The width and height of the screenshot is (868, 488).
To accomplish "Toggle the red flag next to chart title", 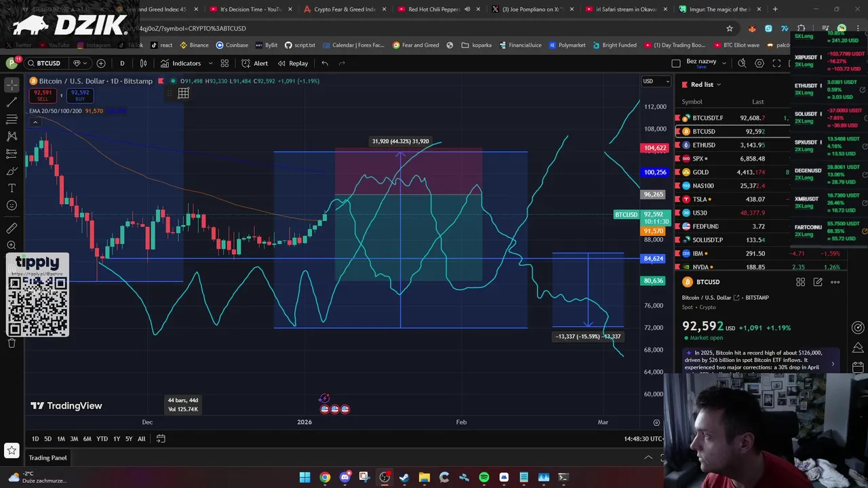I will (x=161, y=81).
